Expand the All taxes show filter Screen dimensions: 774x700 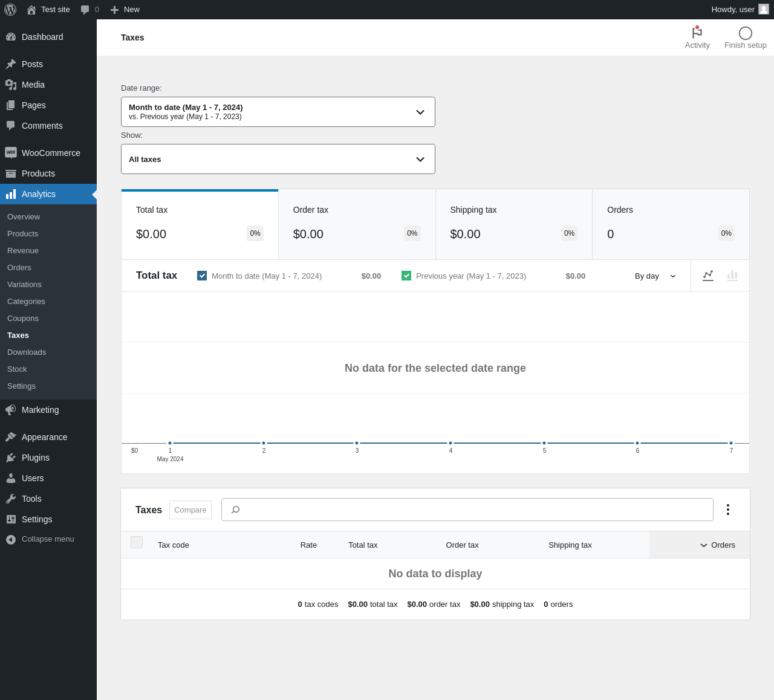point(278,159)
